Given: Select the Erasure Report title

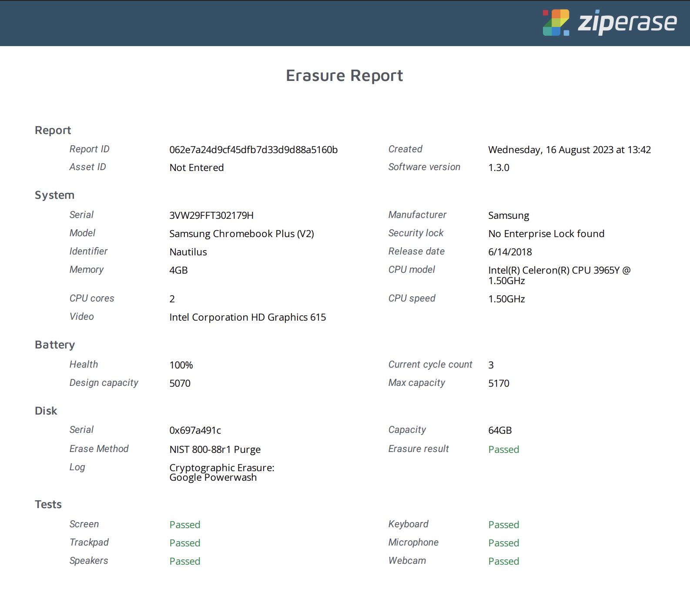Looking at the screenshot, I should [x=345, y=75].
